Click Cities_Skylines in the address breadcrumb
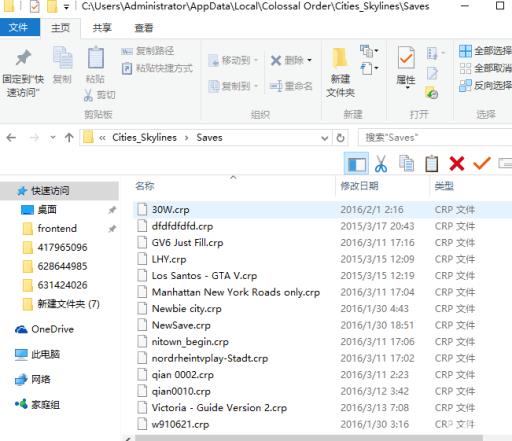This screenshot has height=441, width=512. [144, 138]
